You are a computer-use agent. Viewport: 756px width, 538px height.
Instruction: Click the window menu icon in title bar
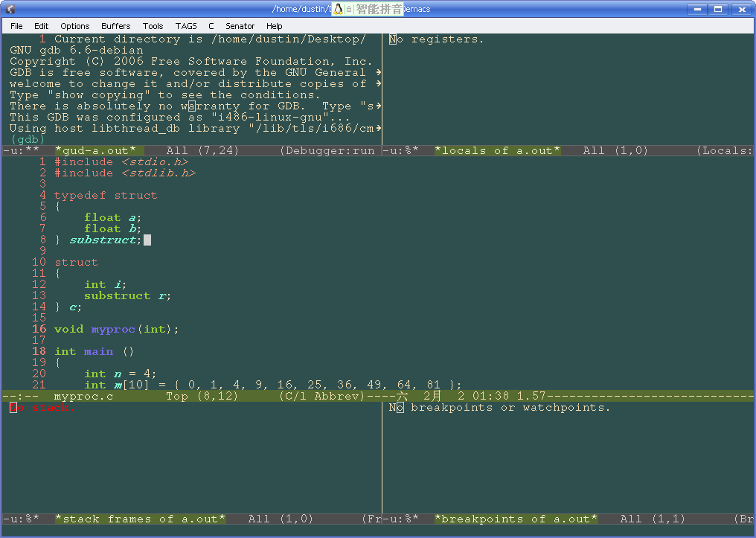(10, 9)
